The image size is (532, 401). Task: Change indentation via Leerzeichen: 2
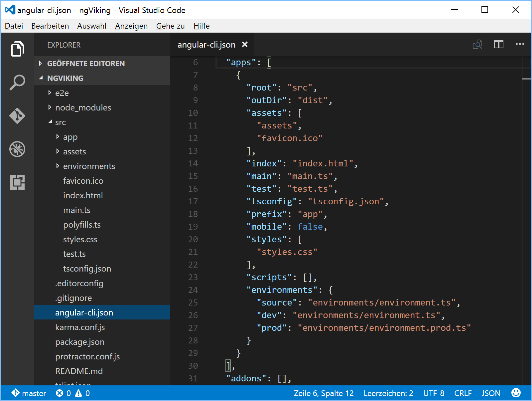coord(388,393)
